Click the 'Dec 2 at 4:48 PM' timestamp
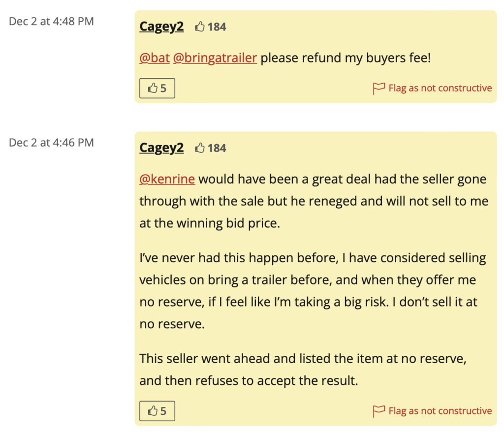504x437 pixels. pos(51,21)
